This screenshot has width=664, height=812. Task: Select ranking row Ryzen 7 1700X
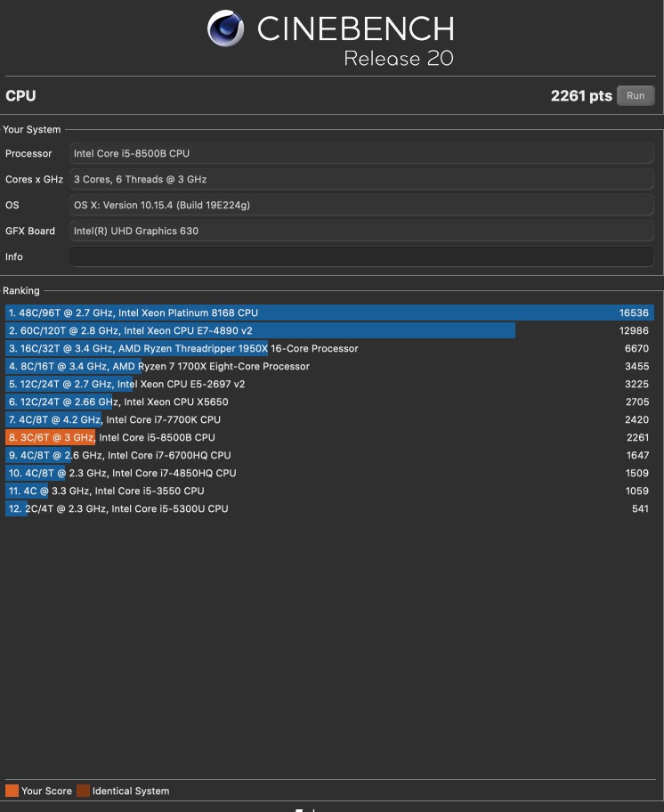(x=329, y=366)
